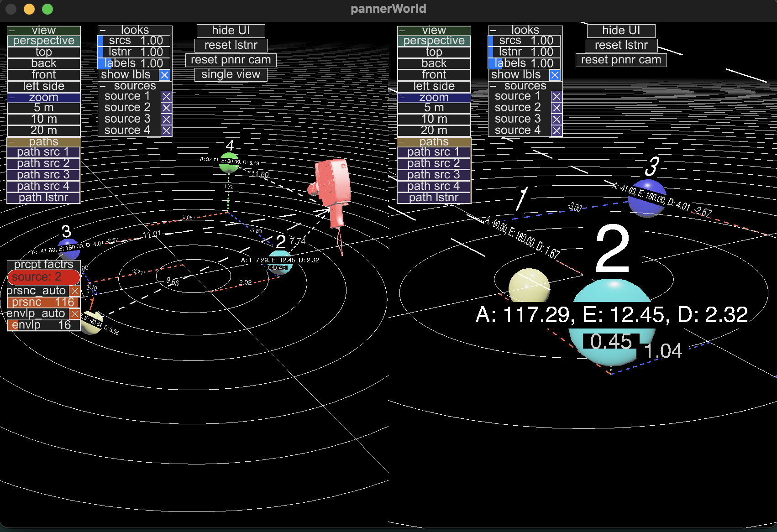Select cyan source 2 sphere in left view
The image size is (777, 532).
(280, 262)
